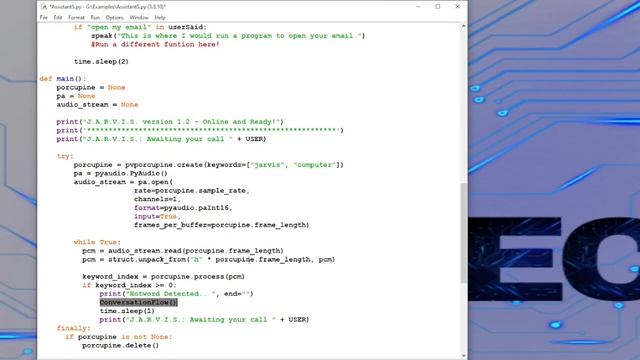The height and width of the screenshot is (360, 640).
Task: Click the struct.unpack_from line
Action: 209,259
